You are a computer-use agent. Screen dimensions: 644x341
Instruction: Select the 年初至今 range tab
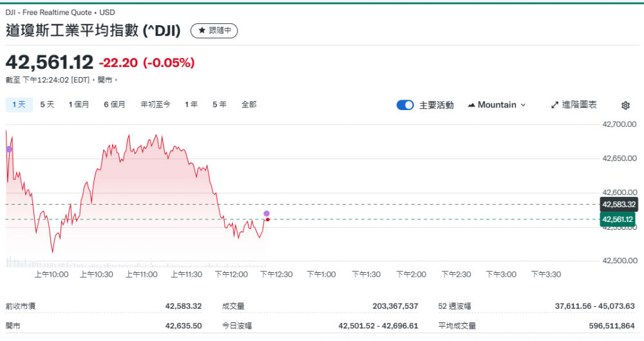(x=155, y=104)
